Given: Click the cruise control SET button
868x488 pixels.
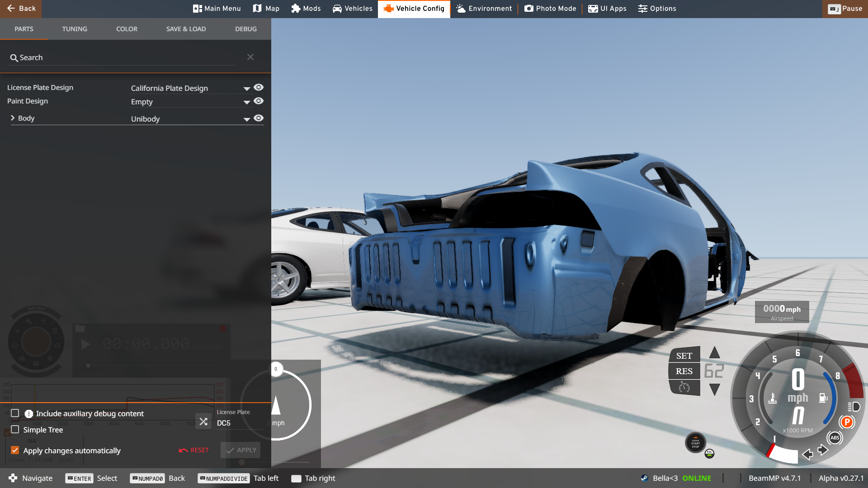Looking at the screenshot, I should [684, 356].
